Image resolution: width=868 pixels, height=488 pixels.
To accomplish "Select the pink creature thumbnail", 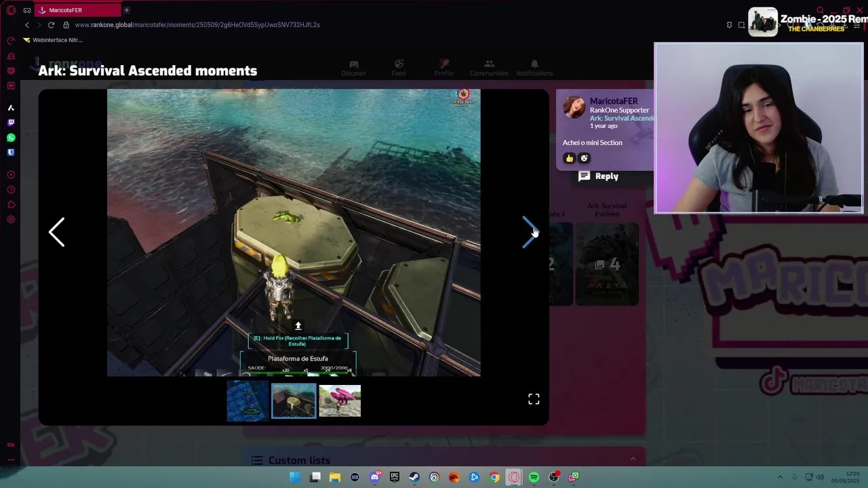I will click(x=340, y=401).
